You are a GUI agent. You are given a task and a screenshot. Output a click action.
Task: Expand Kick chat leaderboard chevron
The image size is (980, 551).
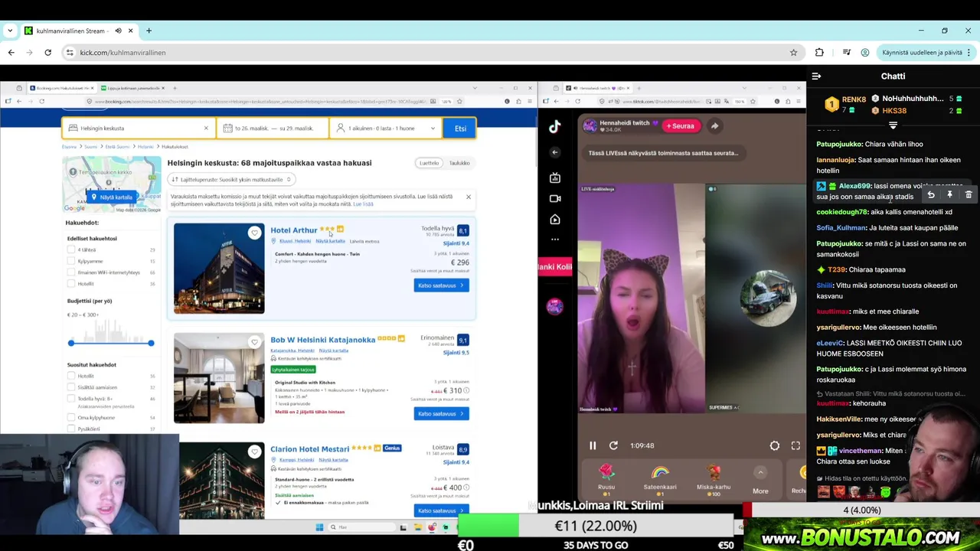893,126
